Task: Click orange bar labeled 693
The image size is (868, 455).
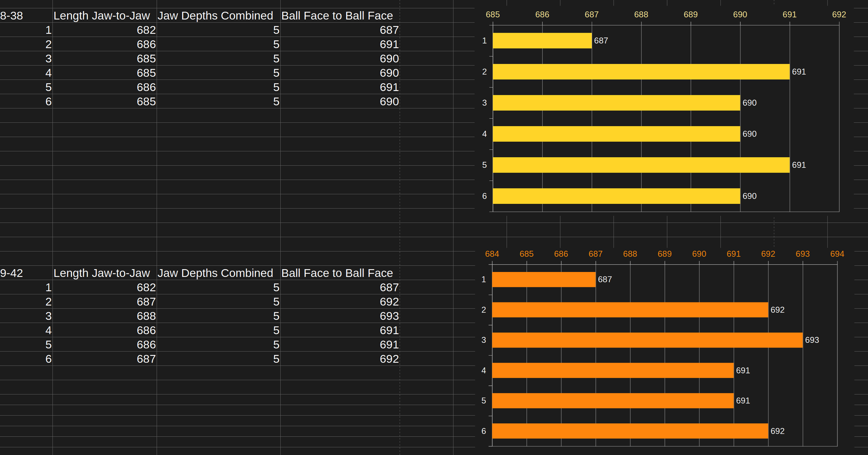Action: [647, 340]
